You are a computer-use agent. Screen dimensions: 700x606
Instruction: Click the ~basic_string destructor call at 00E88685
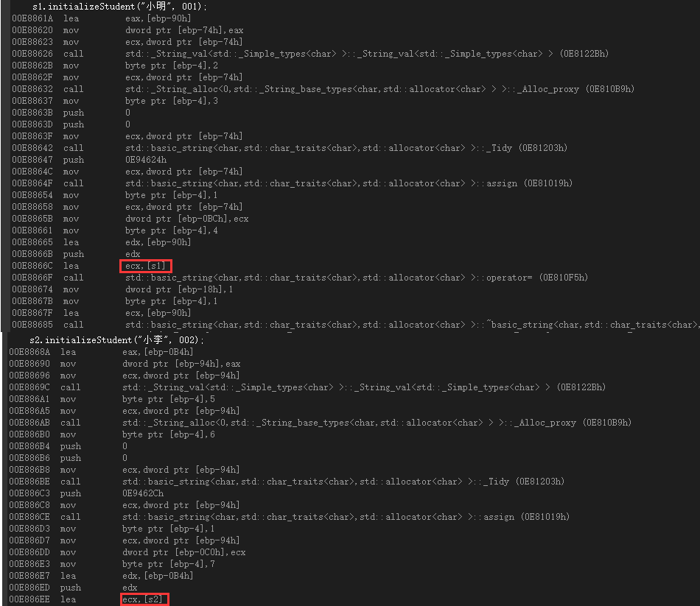355,325
